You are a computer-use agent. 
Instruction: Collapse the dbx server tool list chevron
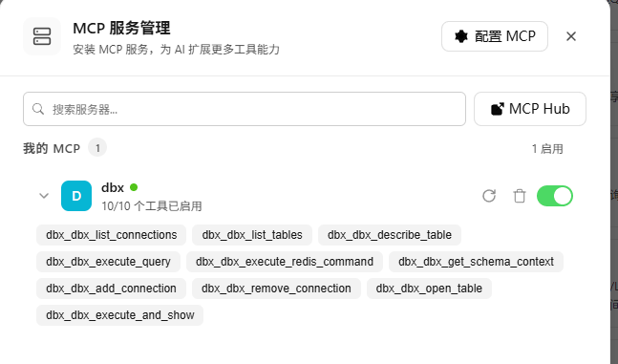[44, 196]
